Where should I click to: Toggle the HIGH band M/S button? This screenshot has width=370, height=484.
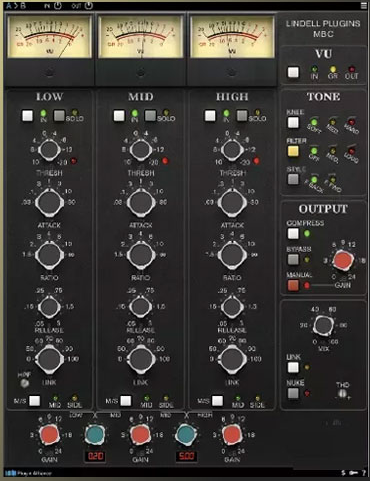pyautogui.click(x=217, y=401)
